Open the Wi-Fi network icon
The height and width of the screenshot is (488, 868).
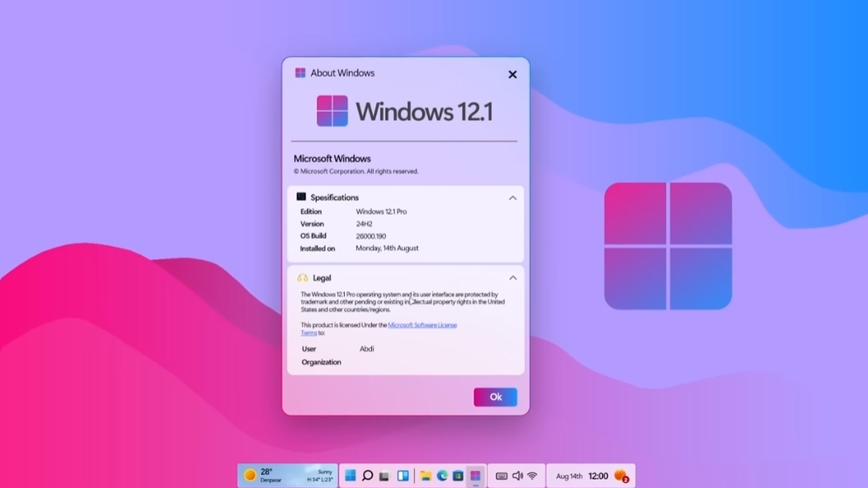pos(532,476)
